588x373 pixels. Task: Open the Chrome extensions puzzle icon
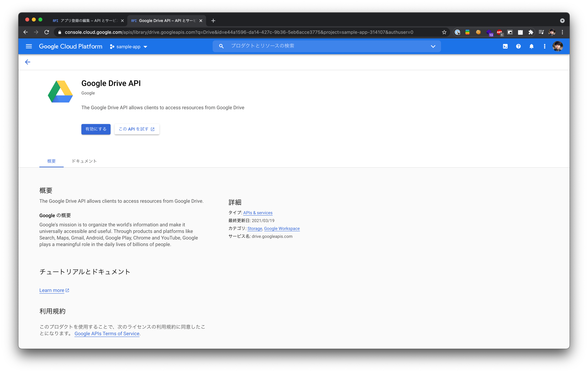[x=531, y=32]
